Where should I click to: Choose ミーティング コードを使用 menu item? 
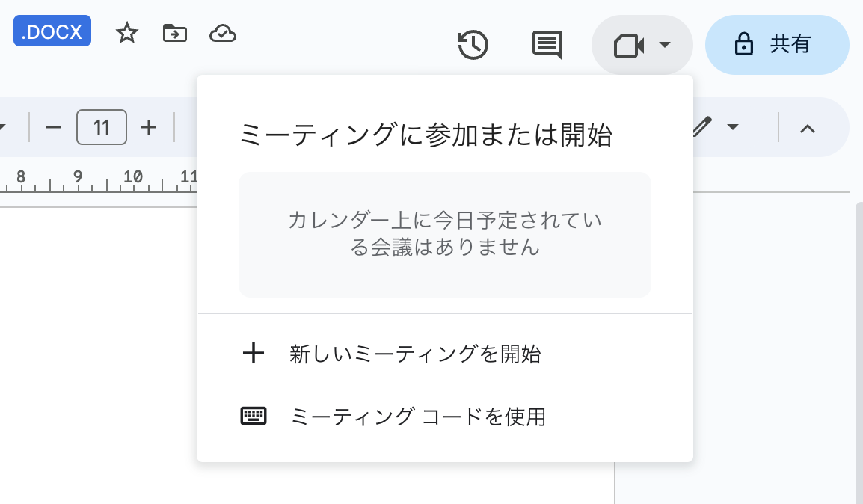point(417,417)
